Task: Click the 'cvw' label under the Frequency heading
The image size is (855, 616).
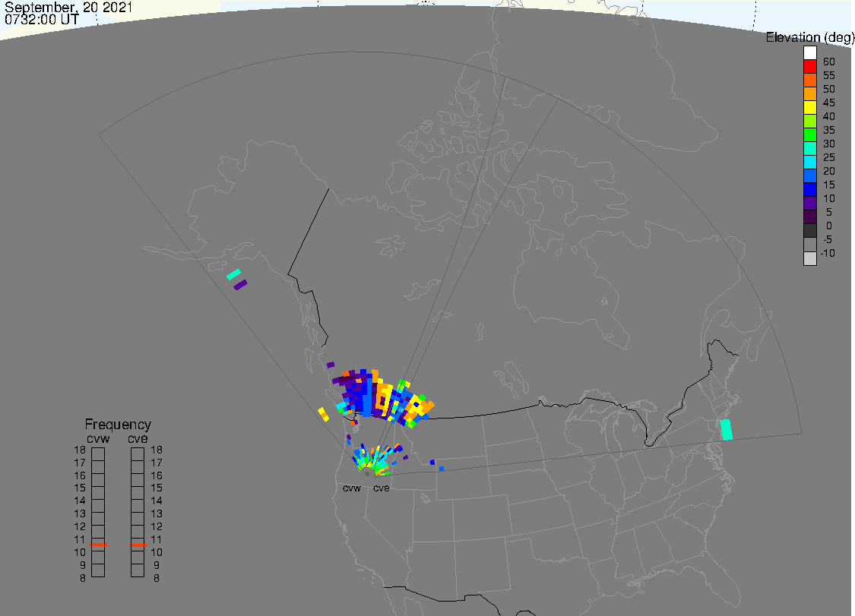Action: pyautogui.click(x=98, y=438)
